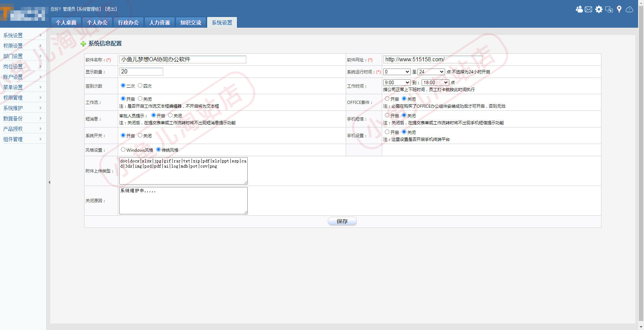The image size is (644, 330).
Task: Click the 软件名称 text field
Action: (183, 60)
